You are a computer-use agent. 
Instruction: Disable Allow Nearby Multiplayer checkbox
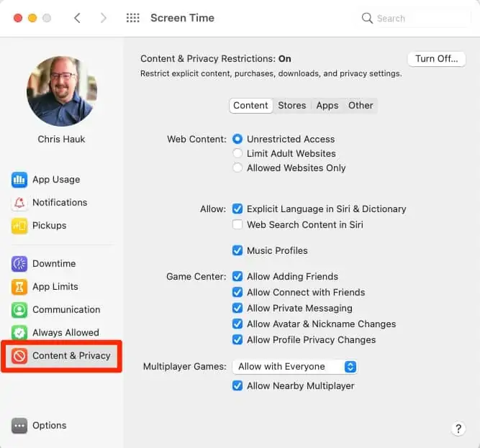(x=237, y=386)
